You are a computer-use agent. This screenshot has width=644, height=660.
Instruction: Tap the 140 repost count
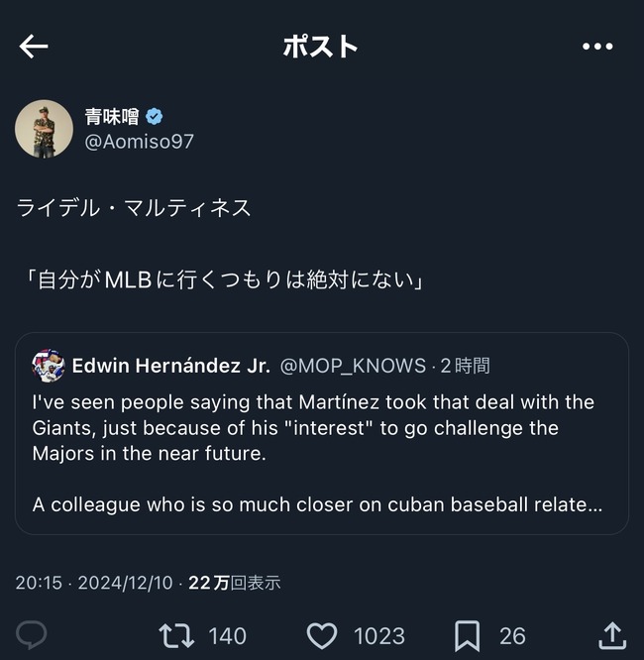(x=227, y=636)
